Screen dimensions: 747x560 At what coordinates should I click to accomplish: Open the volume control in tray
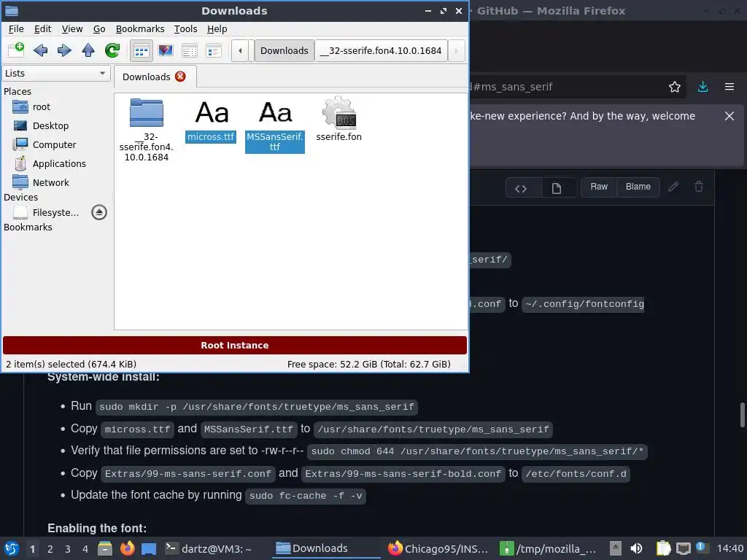636,548
